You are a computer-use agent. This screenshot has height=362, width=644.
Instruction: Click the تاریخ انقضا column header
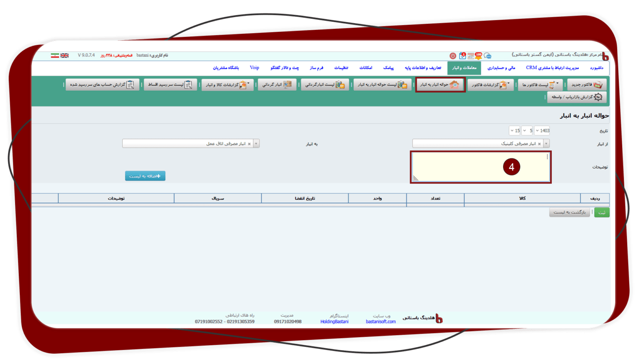click(x=305, y=199)
